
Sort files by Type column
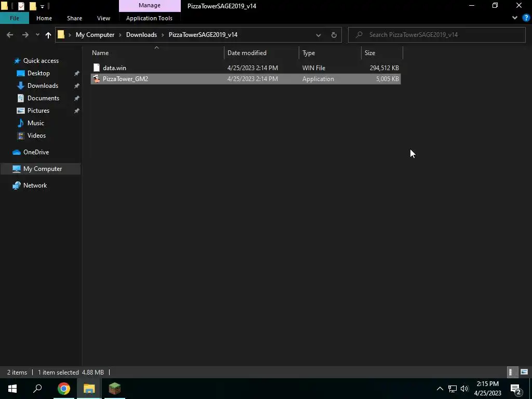(330, 53)
